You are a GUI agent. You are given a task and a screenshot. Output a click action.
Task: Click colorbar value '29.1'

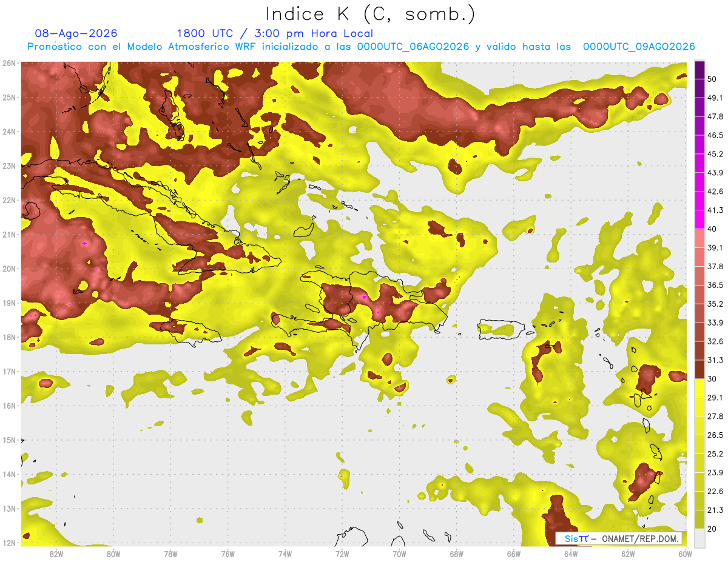[715, 398]
